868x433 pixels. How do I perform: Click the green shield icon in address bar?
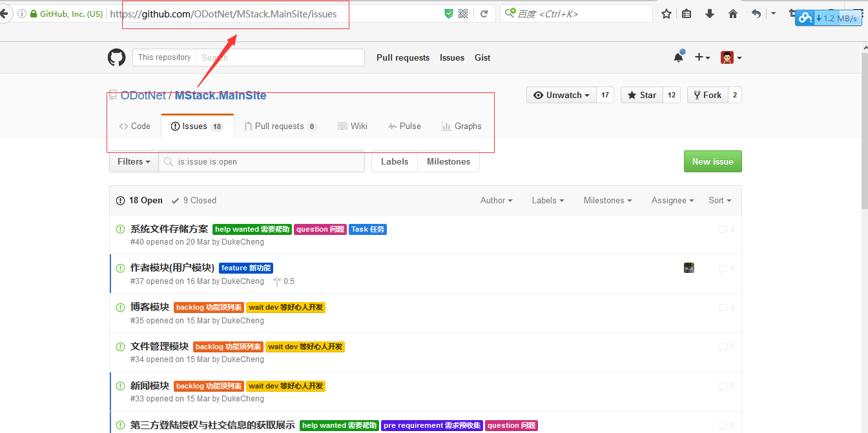click(x=449, y=14)
